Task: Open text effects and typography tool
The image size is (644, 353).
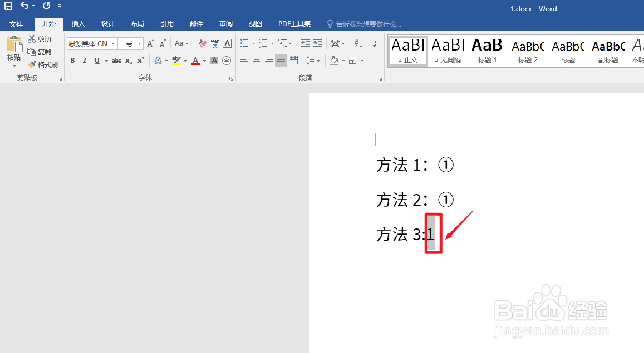Action: tap(158, 61)
